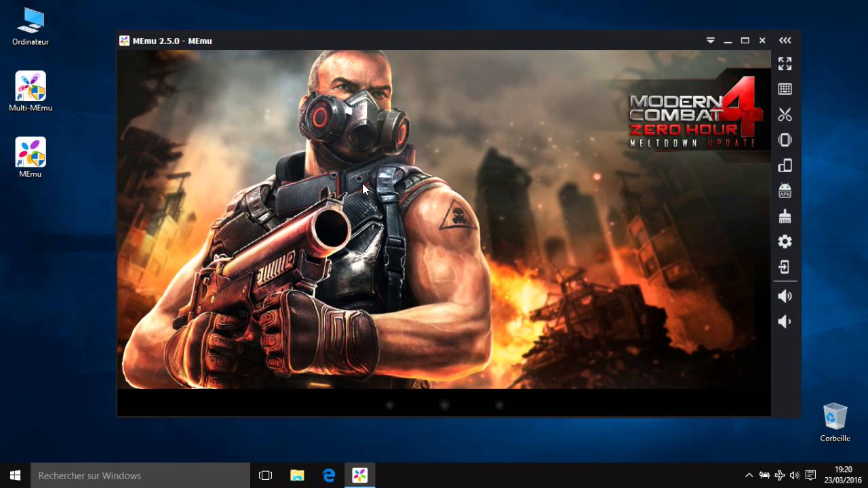Open the system volume tray icon
This screenshot has width=868, height=488.
794,475
